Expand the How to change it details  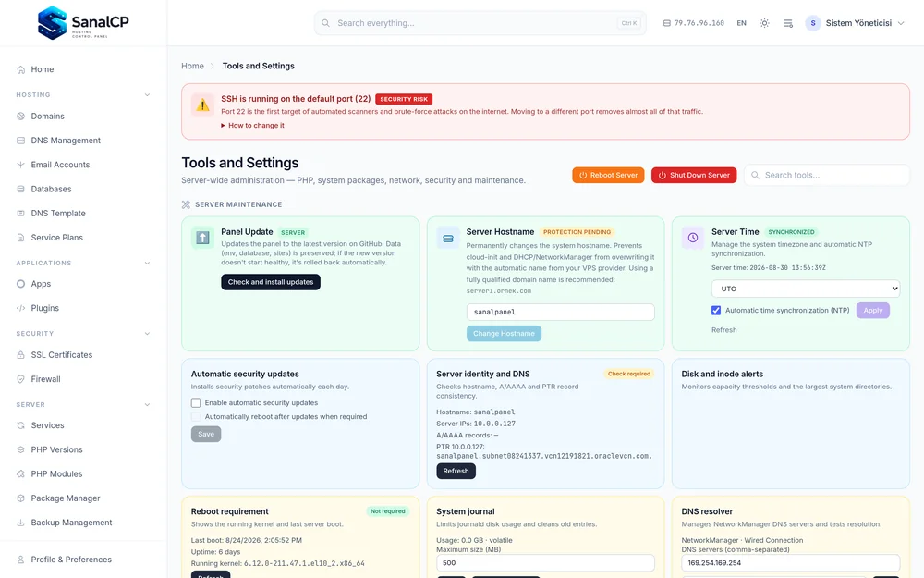pyautogui.click(x=253, y=126)
